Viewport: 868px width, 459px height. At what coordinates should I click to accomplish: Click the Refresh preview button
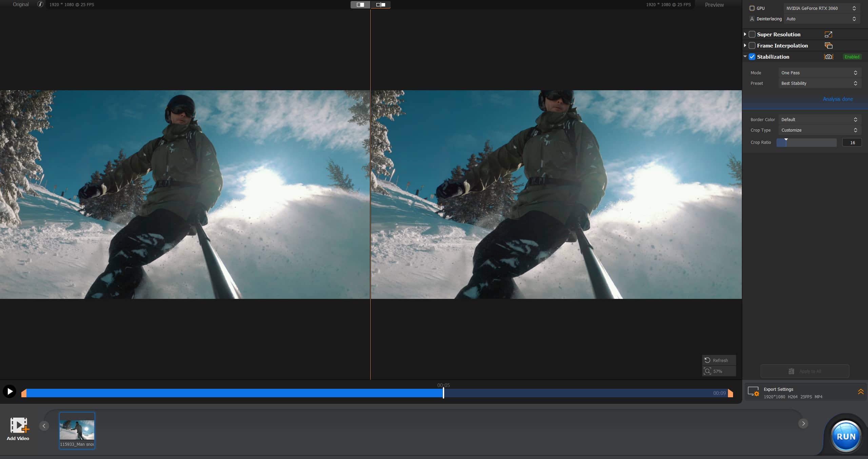pos(719,360)
